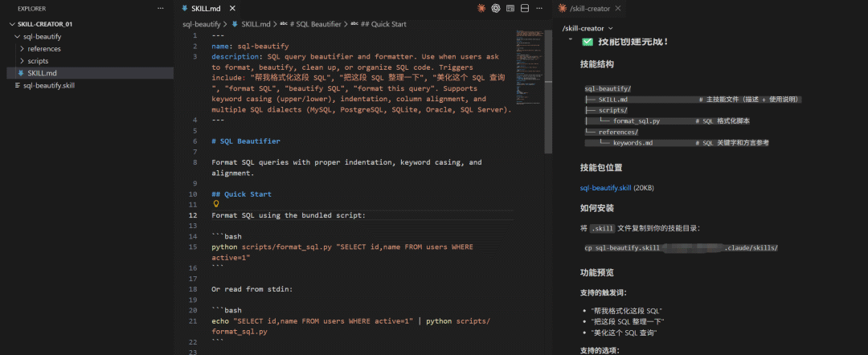Viewport: 868px width, 355px height.
Task: Click 'keywords.md' in chat structure tree
Action: tap(633, 143)
